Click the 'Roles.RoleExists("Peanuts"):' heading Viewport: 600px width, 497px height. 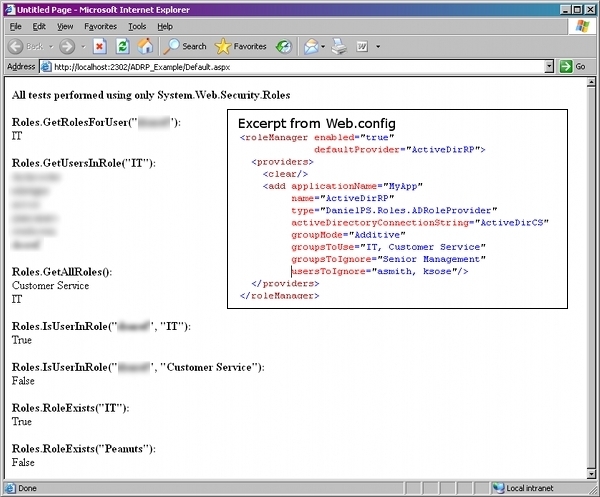pos(84,448)
